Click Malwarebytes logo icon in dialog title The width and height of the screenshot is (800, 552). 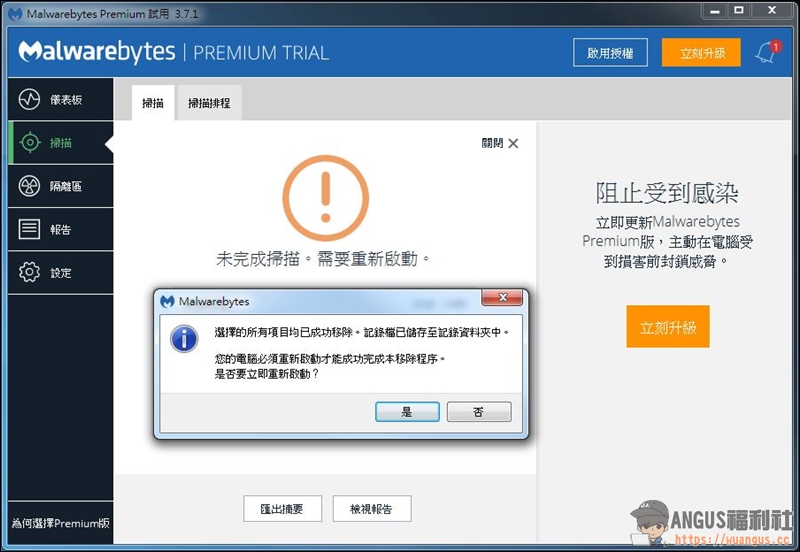(x=167, y=301)
